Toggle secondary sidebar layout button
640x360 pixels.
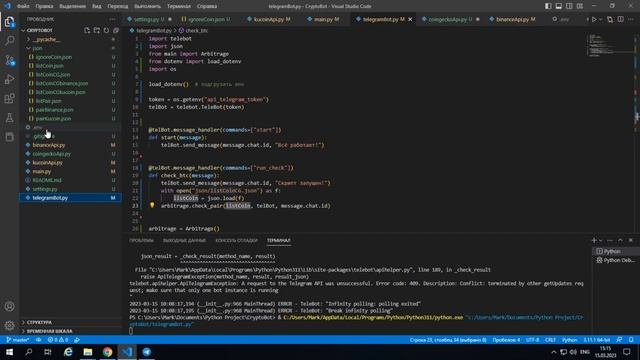coord(569,6)
